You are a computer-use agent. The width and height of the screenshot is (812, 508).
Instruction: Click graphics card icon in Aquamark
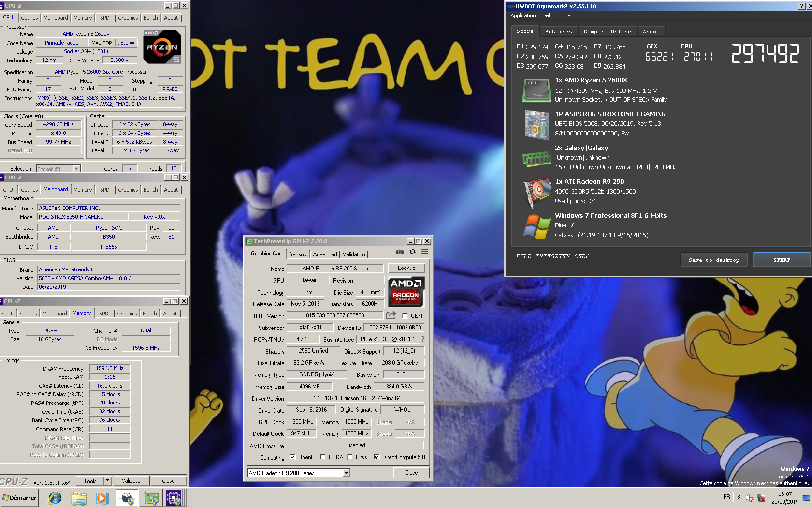537,193
